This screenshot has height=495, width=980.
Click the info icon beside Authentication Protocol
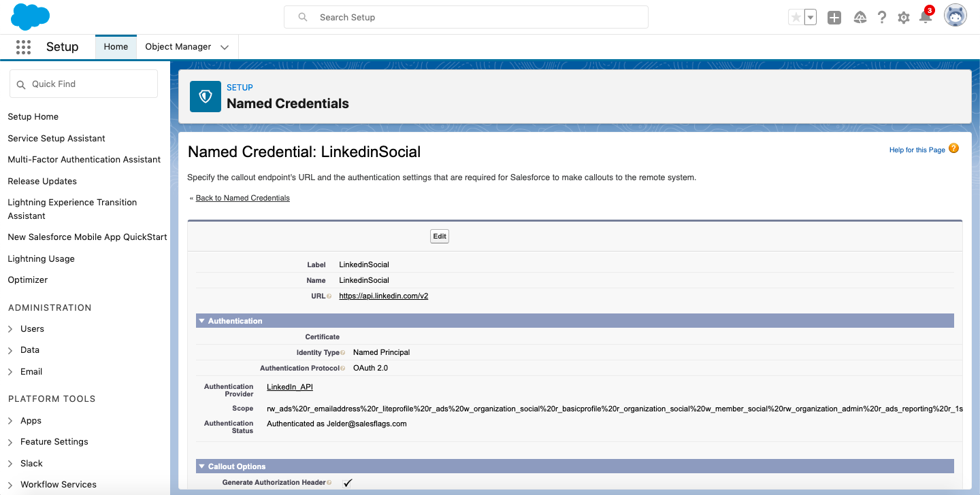(343, 369)
